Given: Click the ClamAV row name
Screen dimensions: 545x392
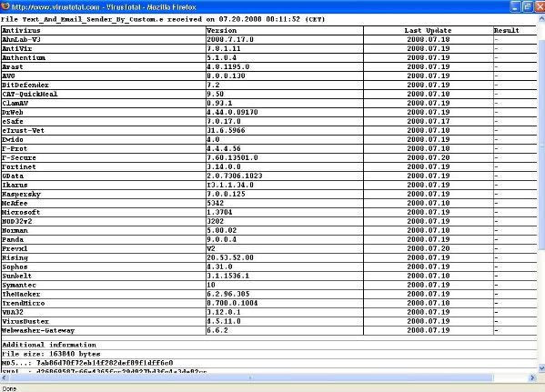Looking at the screenshot, I should (x=15, y=103).
